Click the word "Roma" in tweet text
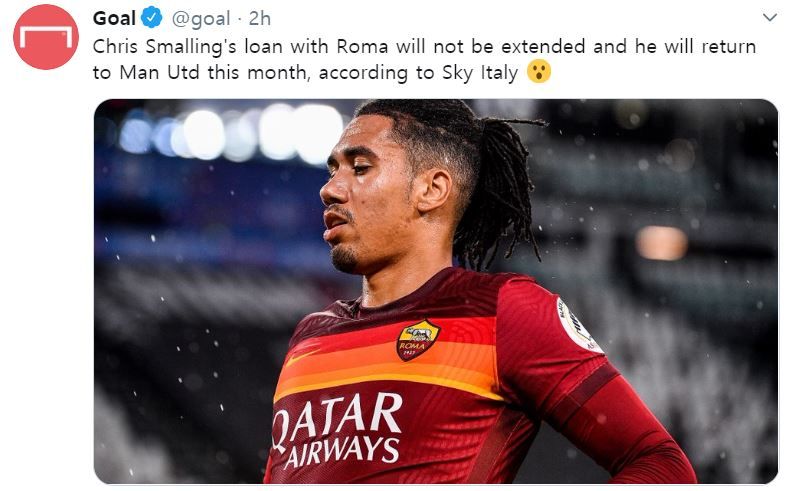The width and height of the screenshot is (793, 491). pyautogui.click(x=362, y=47)
